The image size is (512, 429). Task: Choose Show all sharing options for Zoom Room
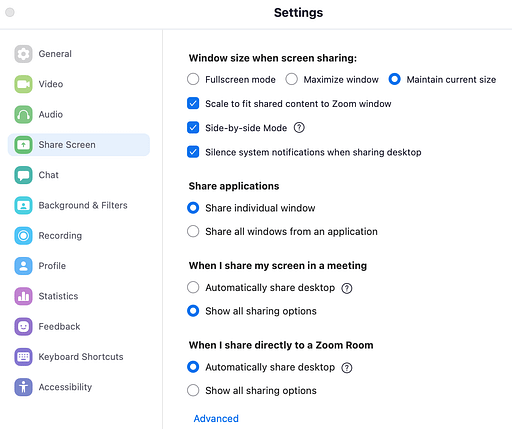click(193, 390)
